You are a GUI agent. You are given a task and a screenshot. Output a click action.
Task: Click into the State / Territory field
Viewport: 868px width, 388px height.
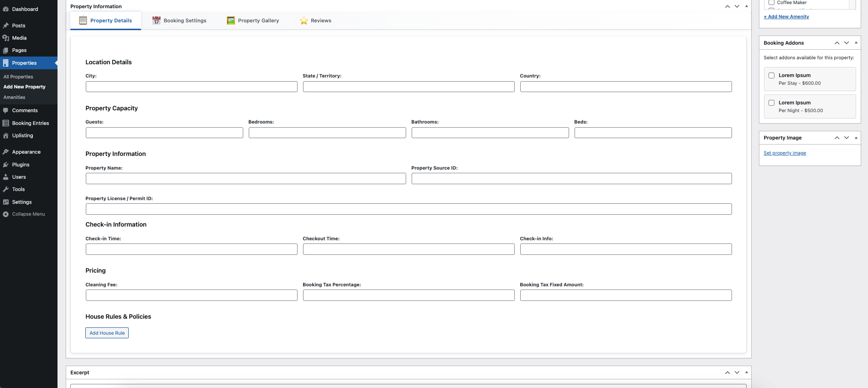pos(409,87)
